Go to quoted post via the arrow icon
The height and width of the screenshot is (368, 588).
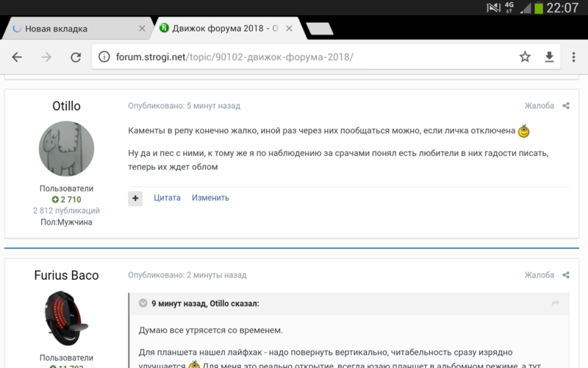click(x=556, y=303)
